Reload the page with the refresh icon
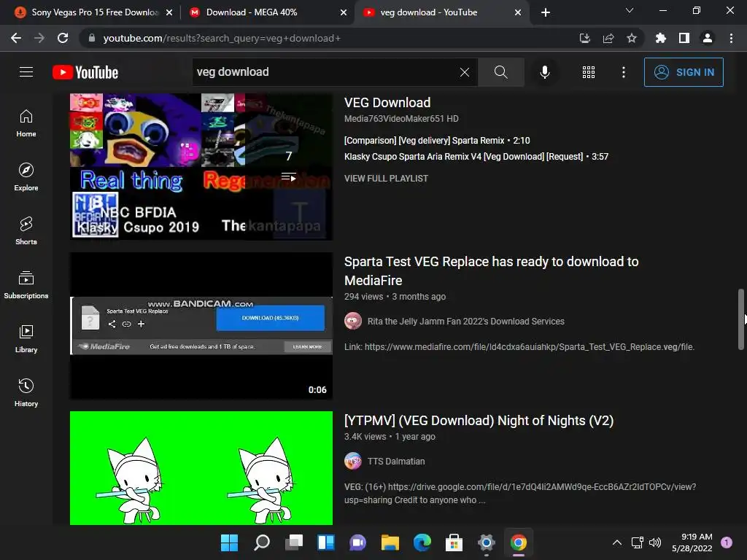This screenshot has height=560, width=747. [63, 38]
